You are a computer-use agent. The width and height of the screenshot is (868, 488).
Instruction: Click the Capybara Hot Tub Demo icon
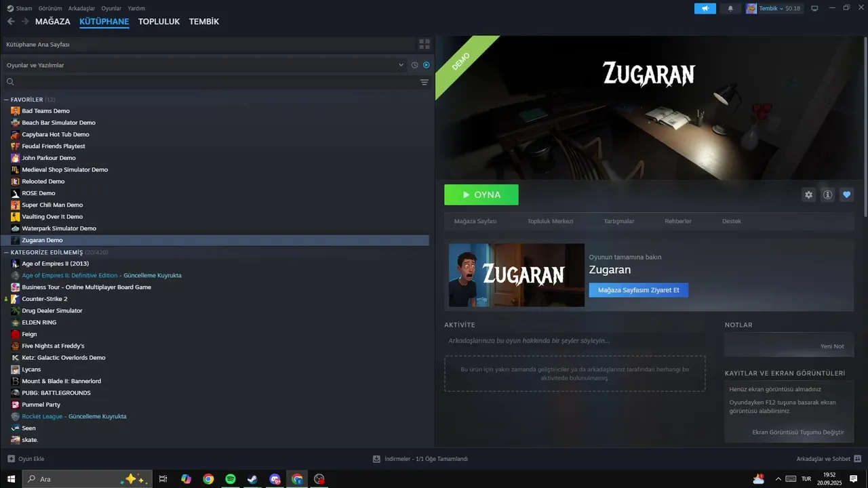point(16,134)
